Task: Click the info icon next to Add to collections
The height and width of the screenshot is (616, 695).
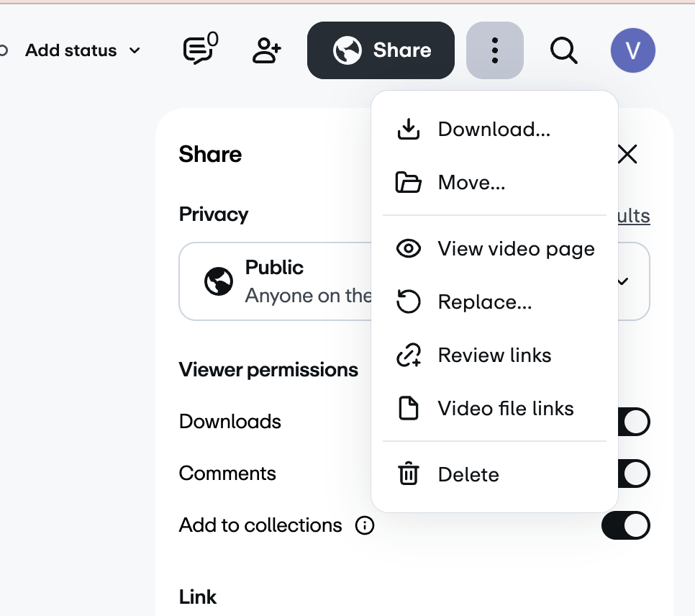Action: click(365, 525)
